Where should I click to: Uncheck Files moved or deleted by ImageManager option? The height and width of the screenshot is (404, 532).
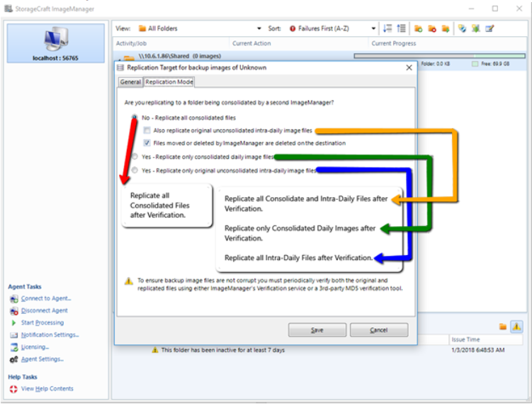click(147, 143)
